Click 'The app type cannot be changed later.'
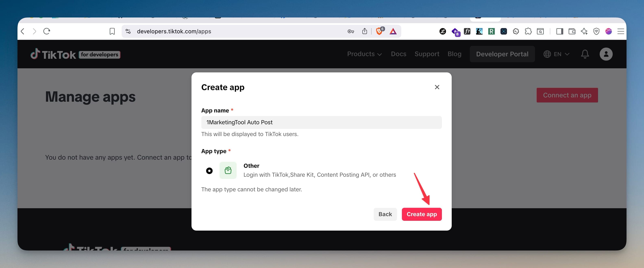The height and width of the screenshot is (268, 644). (251, 189)
